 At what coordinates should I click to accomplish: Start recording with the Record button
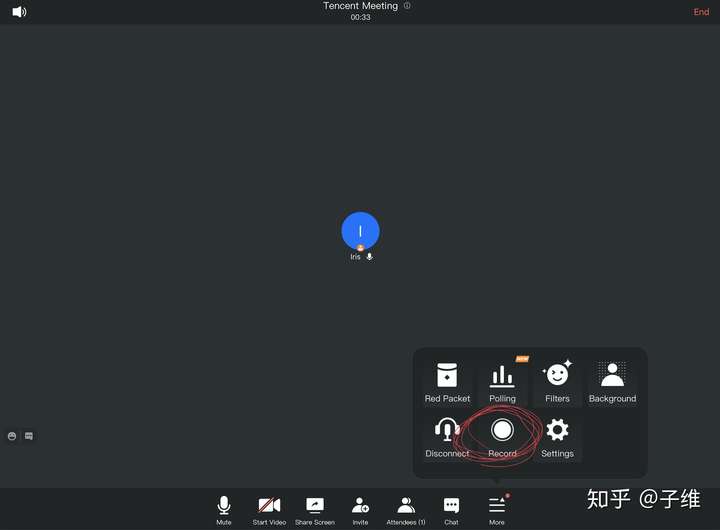[502, 437]
